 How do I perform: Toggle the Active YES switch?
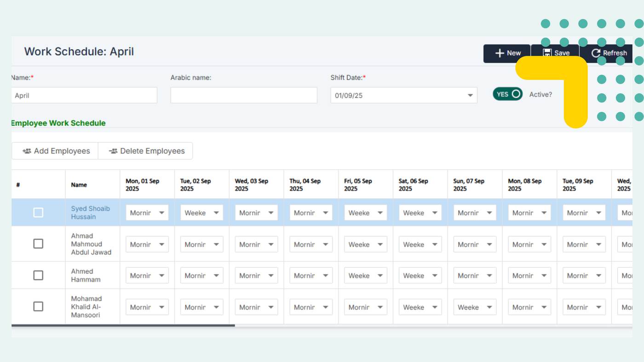pyautogui.click(x=507, y=94)
